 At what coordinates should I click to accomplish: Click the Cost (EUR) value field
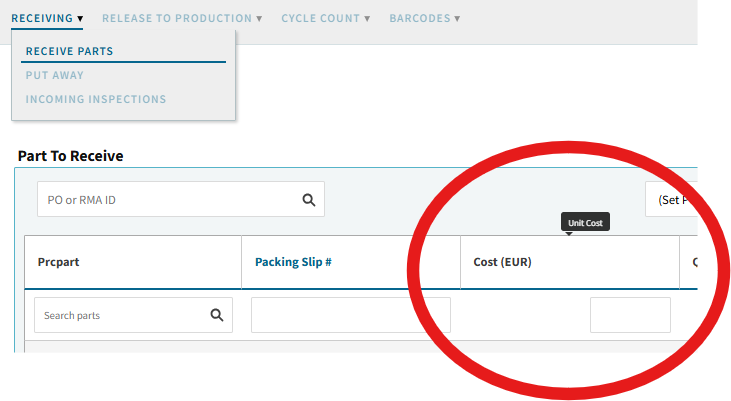tap(630, 315)
